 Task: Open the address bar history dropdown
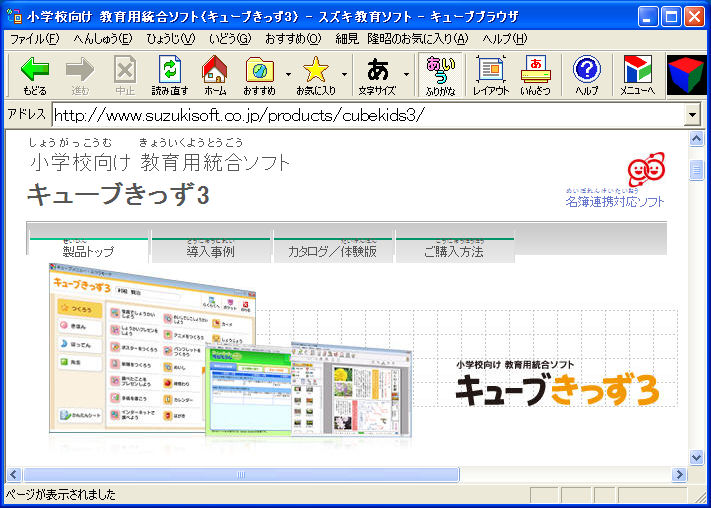[692, 115]
